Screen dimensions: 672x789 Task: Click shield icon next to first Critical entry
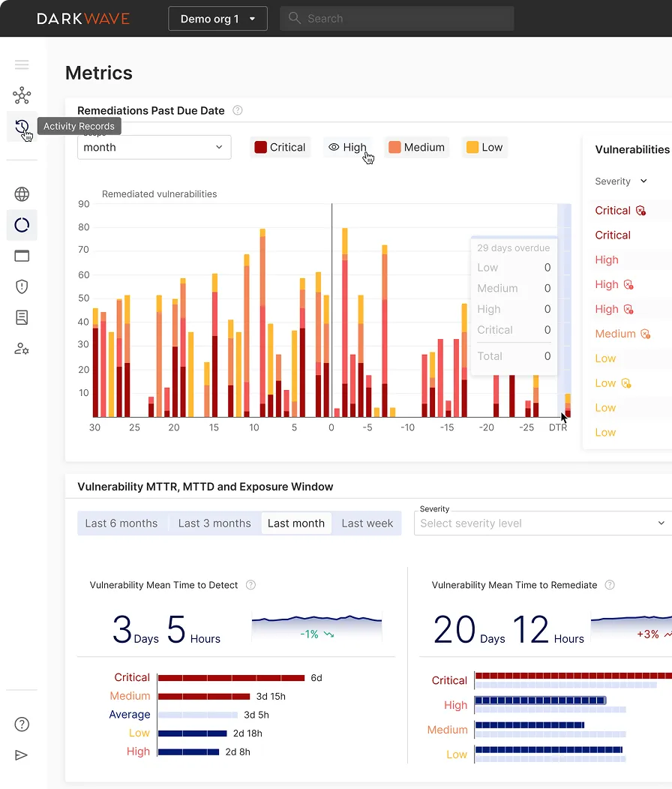[640, 211]
